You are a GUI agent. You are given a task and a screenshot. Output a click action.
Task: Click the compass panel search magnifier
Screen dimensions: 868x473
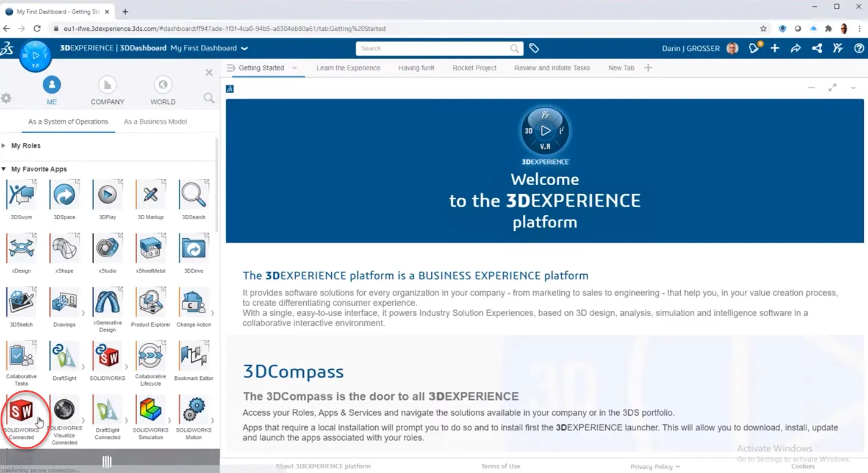pyautogui.click(x=209, y=98)
